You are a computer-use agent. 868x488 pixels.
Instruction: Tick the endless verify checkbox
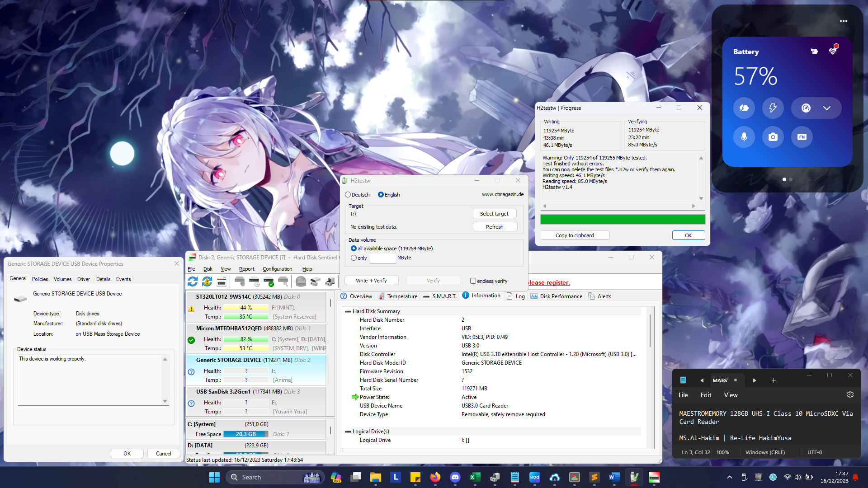pyautogui.click(x=473, y=281)
